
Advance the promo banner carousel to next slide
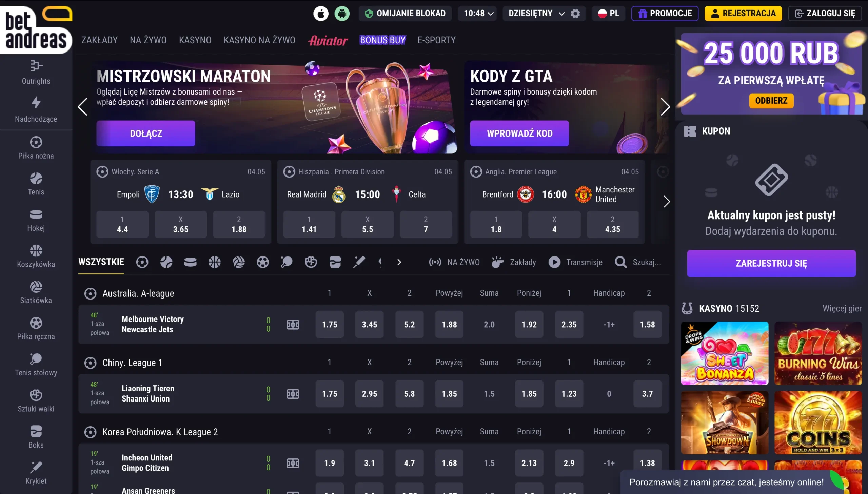665,107
